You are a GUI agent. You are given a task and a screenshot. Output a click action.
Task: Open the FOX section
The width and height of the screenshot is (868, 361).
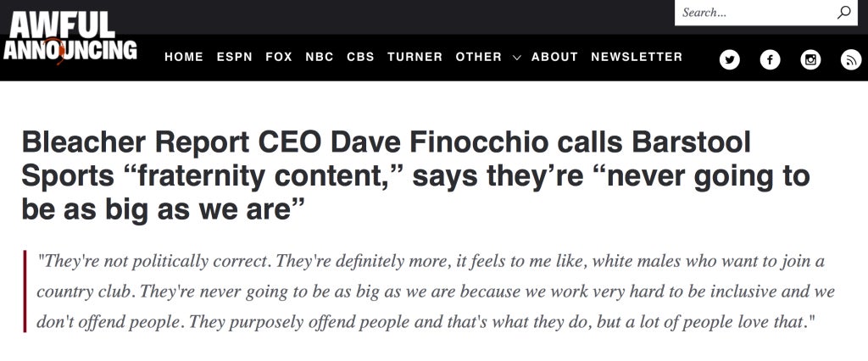coord(279,57)
